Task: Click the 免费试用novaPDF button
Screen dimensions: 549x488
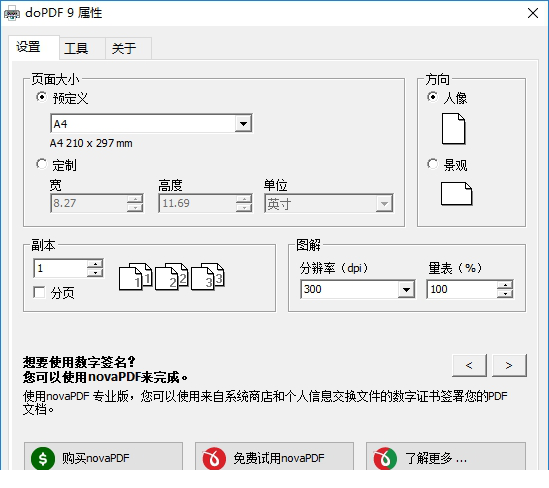Action: click(274, 457)
